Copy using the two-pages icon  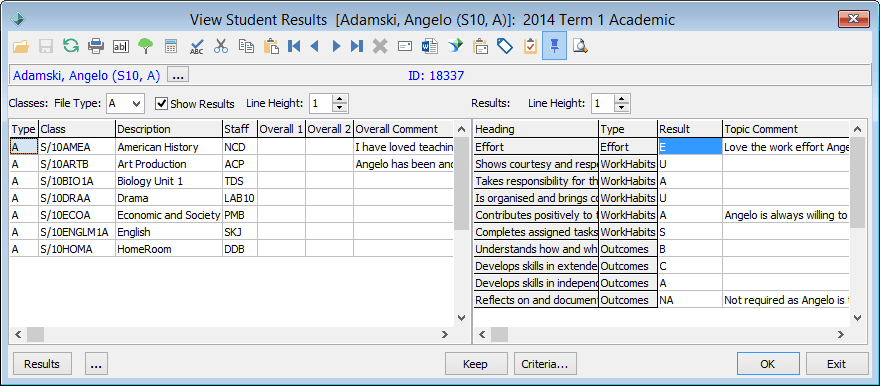tap(246, 47)
